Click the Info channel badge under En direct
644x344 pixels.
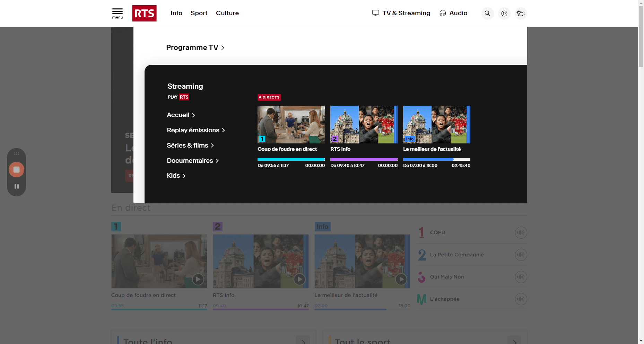click(x=322, y=227)
